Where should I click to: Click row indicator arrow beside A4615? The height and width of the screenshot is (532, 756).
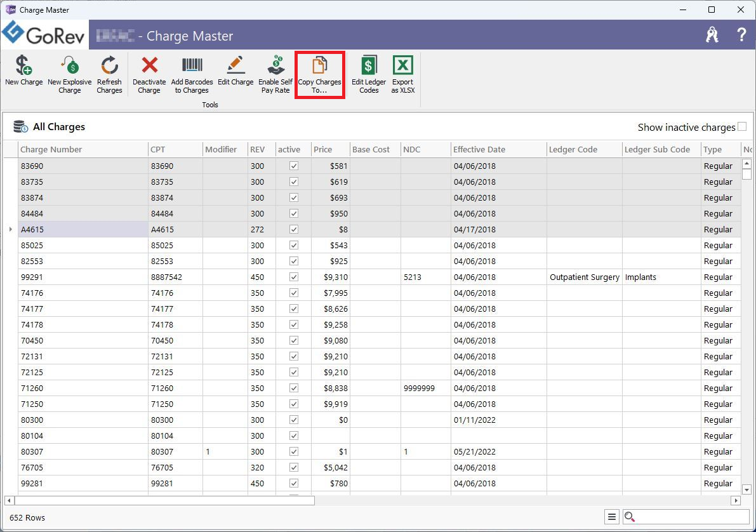(11, 229)
